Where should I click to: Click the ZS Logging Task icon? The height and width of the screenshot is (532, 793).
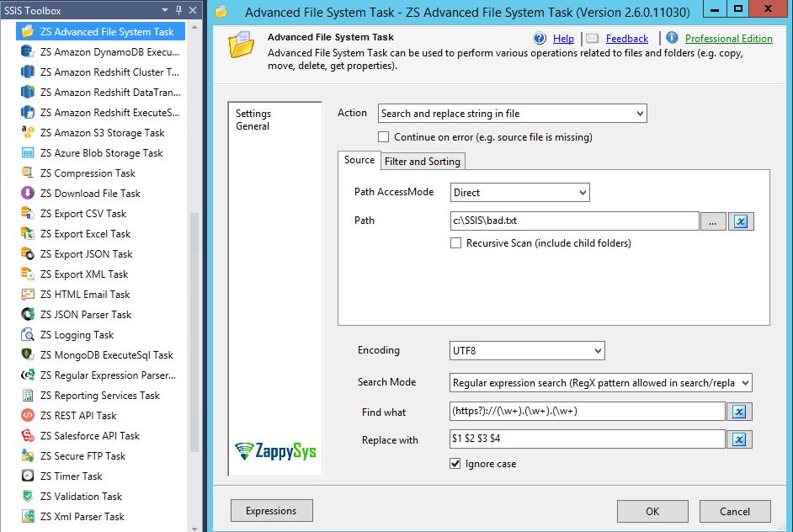28,335
